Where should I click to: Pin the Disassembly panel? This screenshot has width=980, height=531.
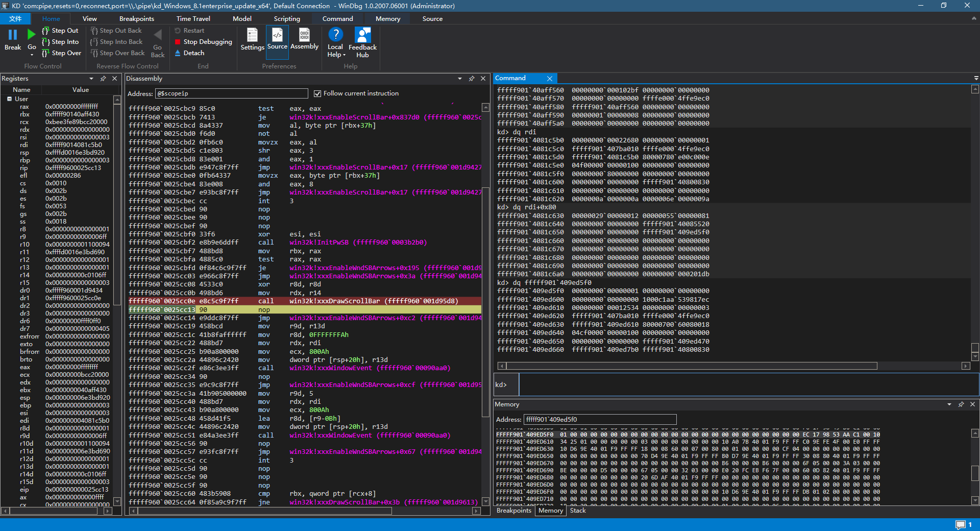pyautogui.click(x=472, y=79)
